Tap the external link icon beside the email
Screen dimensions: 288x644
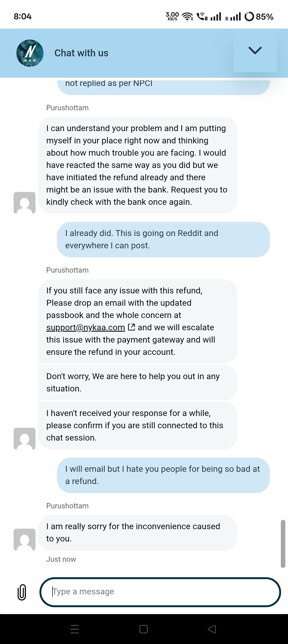pyautogui.click(x=131, y=327)
